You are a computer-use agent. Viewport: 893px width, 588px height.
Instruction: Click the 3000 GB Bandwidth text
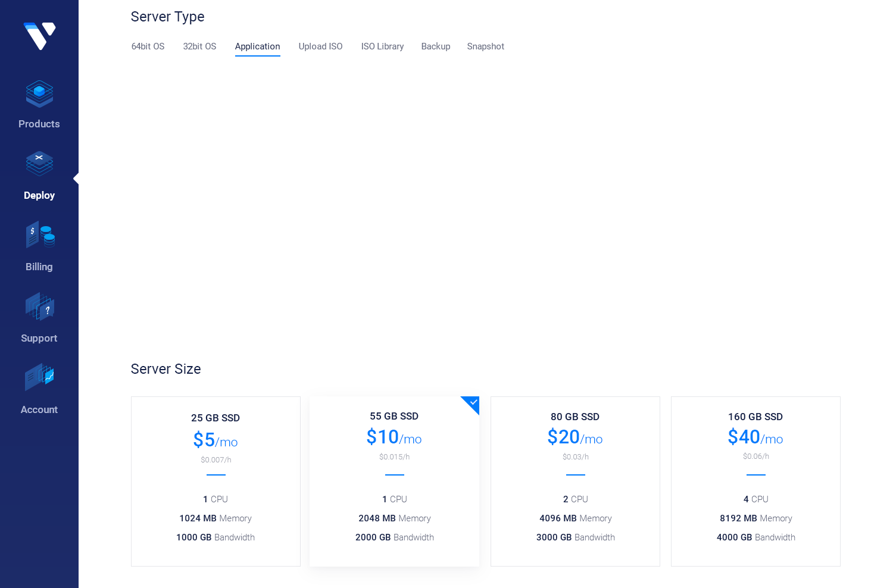point(576,537)
